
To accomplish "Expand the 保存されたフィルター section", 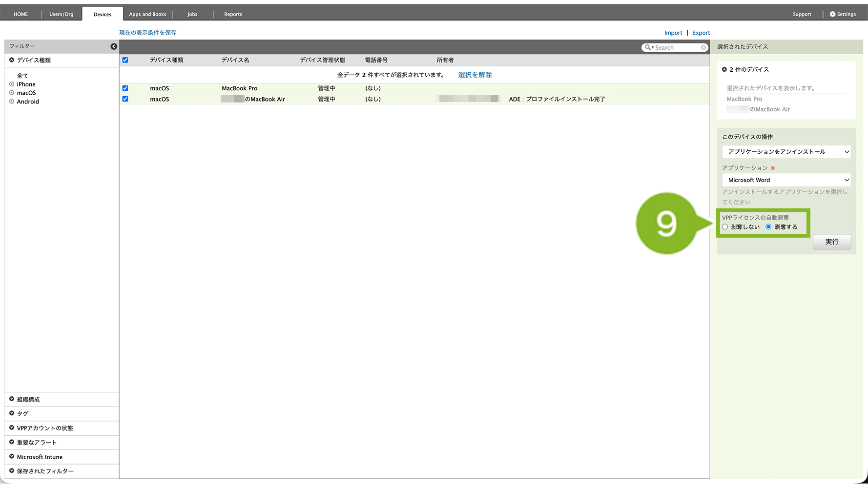I will (12, 471).
